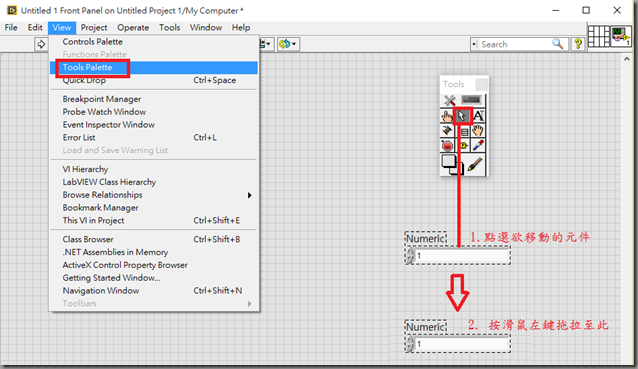638x369 pixels.
Task: Click the lower Numeric control value field
Action: click(x=462, y=344)
